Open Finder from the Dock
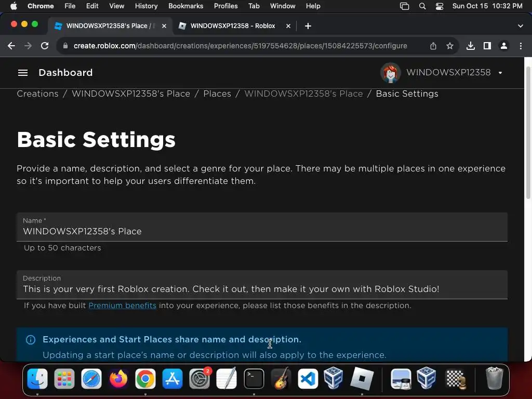The height and width of the screenshot is (399, 532). tap(37, 379)
